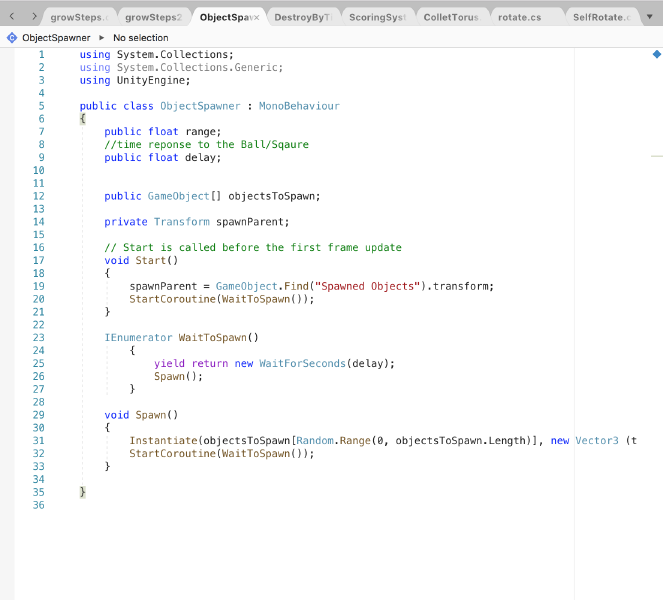This screenshot has width=663, height=600.
Task: Click the "Spawned Objects" string literal
Action: (367, 286)
